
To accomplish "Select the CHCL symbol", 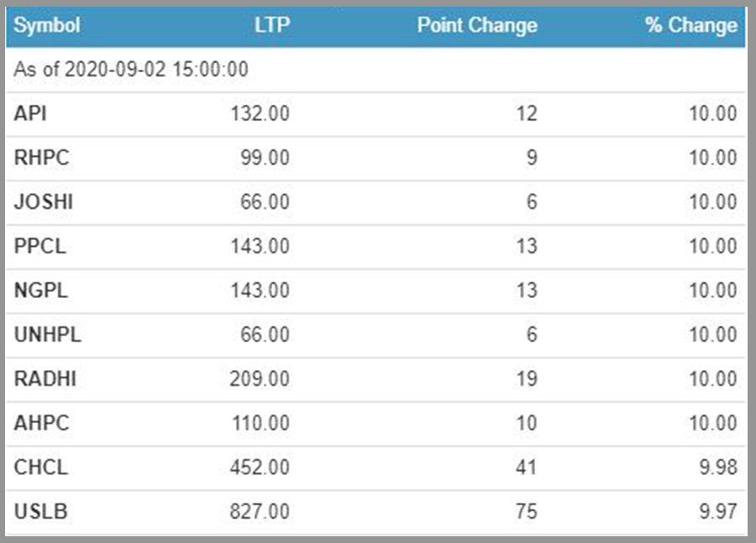I will click(40, 467).
